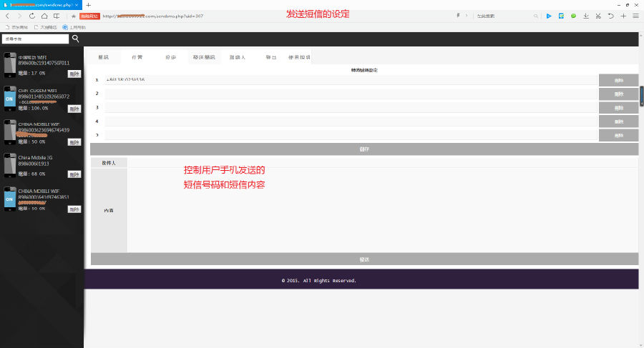Click the teal square extension icon
This screenshot has width=644, height=348.
coord(561,16)
